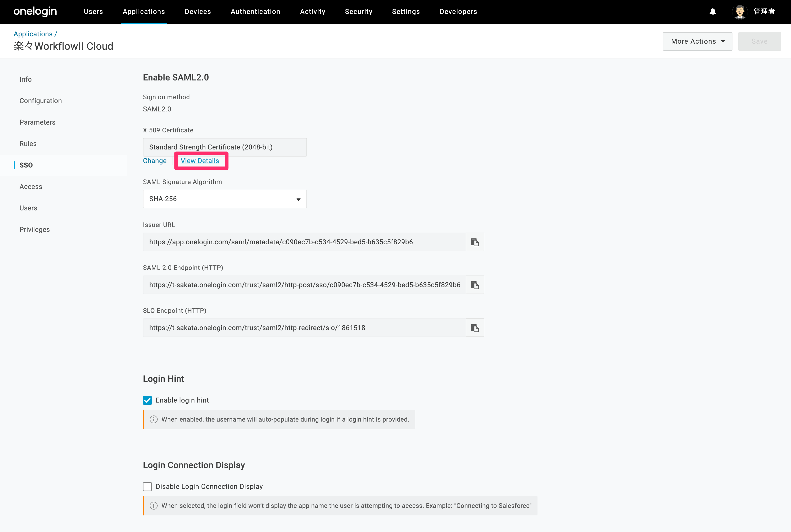This screenshot has height=532, width=791.
Task: Click the SAML 2.0 Endpoint field
Action: click(x=304, y=285)
